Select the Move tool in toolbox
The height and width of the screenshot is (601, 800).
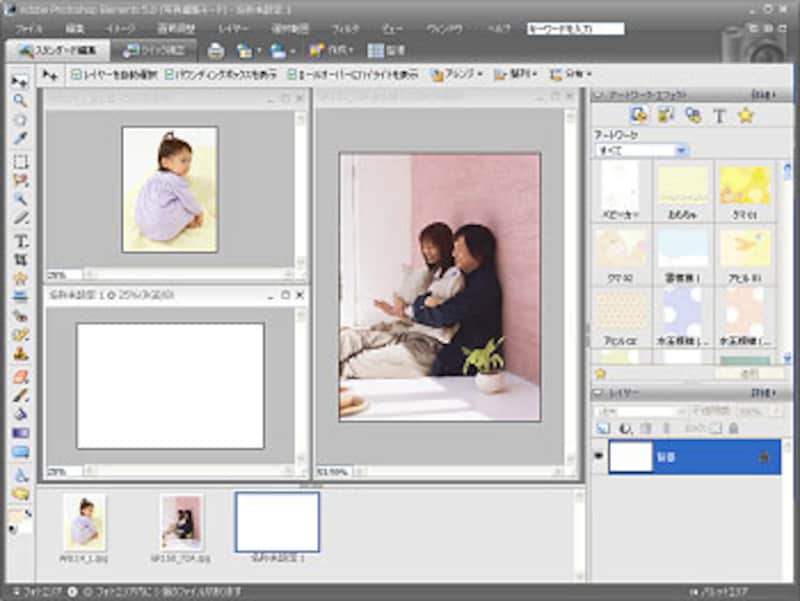20,80
